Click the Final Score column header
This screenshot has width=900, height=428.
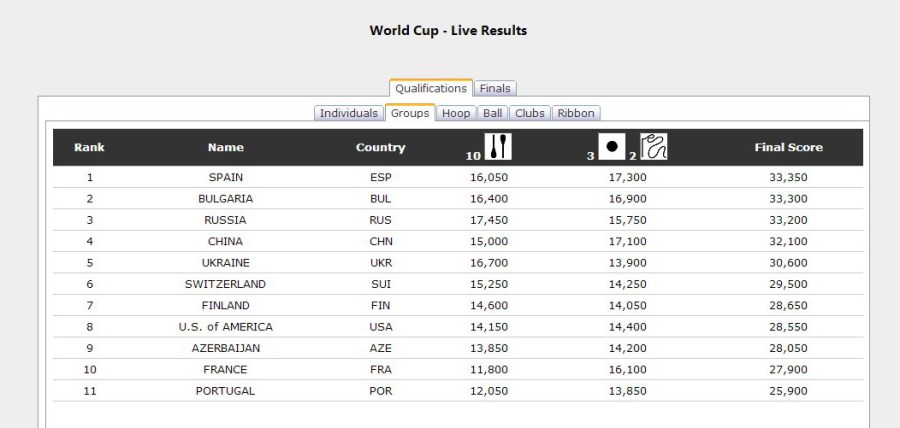pos(788,147)
